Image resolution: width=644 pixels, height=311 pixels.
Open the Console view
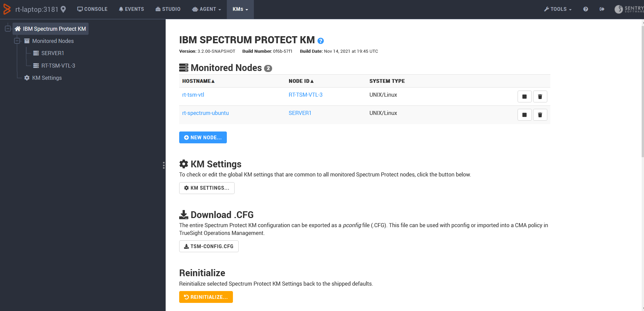pyautogui.click(x=92, y=9)
